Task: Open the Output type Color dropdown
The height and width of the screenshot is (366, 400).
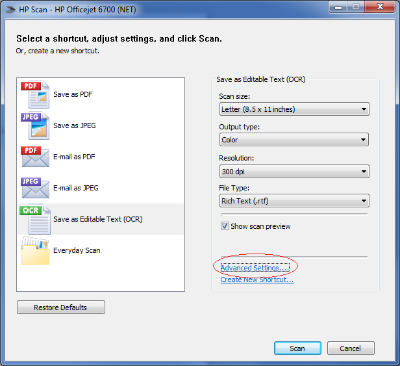Action: pos(294,140)
